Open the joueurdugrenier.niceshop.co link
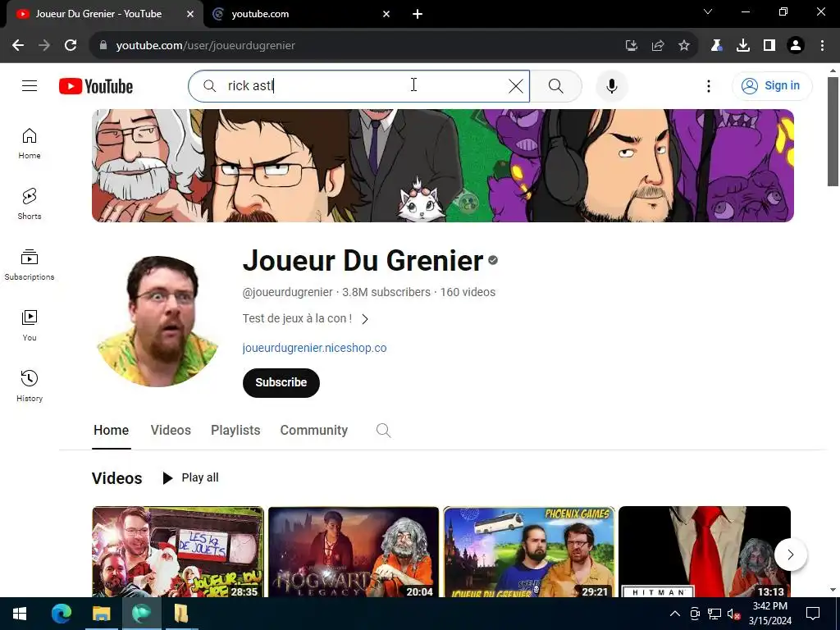Viewport: 840px width, 630px height. coord(314,348)
